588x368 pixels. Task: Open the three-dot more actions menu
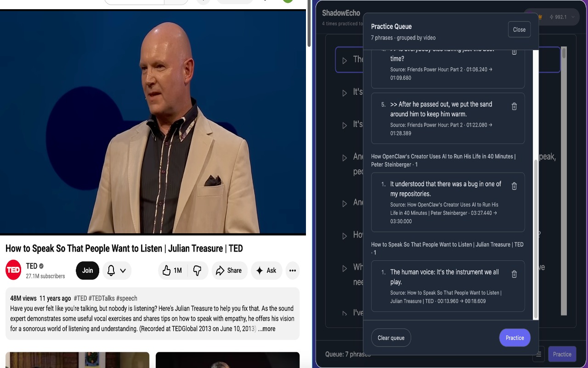tap(293, 270)
